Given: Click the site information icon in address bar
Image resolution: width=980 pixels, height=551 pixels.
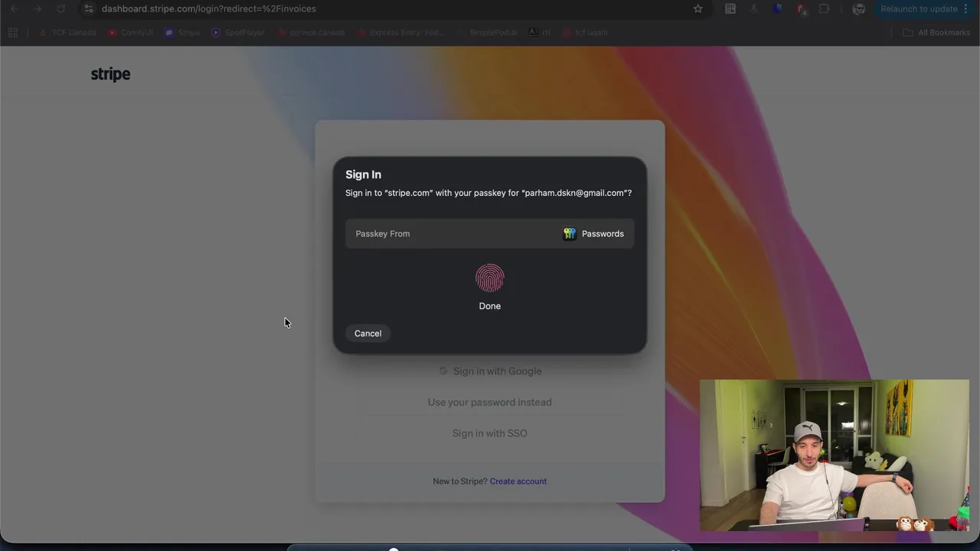Looking at the screenshot, I should click(x=88, y=9).
